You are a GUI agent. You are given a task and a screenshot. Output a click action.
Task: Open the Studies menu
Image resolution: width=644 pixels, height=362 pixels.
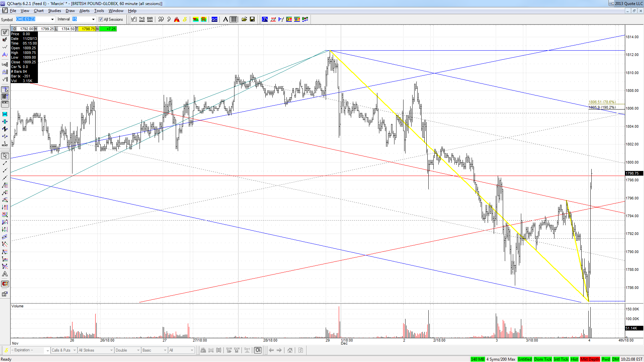[55, 11]
